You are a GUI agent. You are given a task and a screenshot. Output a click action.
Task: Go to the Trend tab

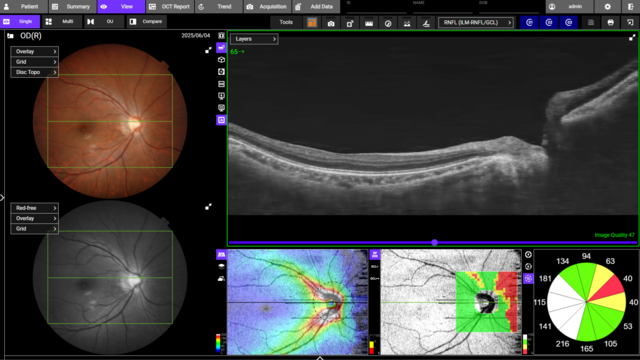[x=218, y=7]
